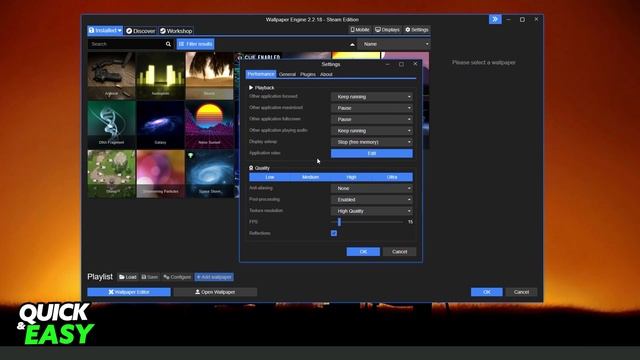Click the Add wallpaper button
Viewport: 640px width, 360px height.
214,277
